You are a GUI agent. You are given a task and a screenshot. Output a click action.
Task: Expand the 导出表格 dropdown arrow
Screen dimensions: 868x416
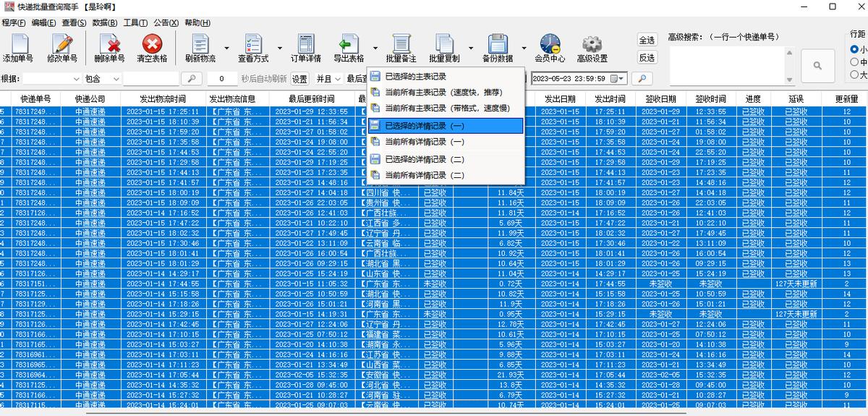375,49
